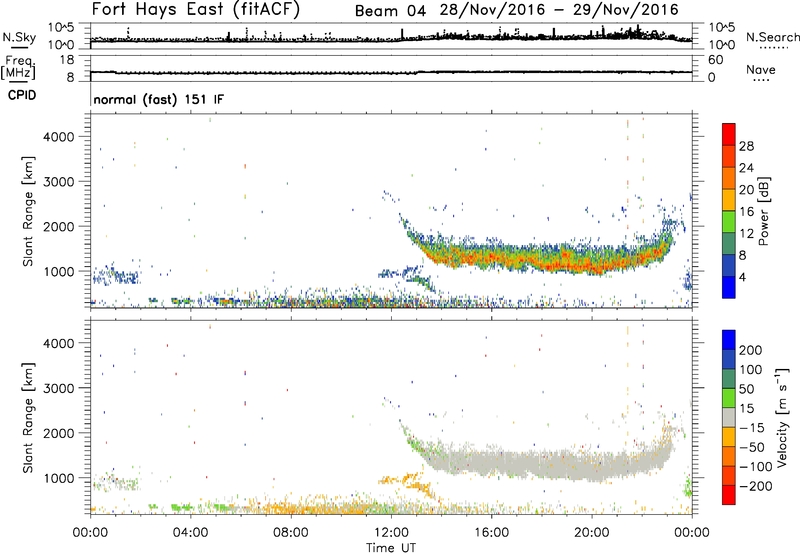This screenshot has width=800, height=554.
Task: Click the 10^5 label on right noise axis
Action: point(721,28)
